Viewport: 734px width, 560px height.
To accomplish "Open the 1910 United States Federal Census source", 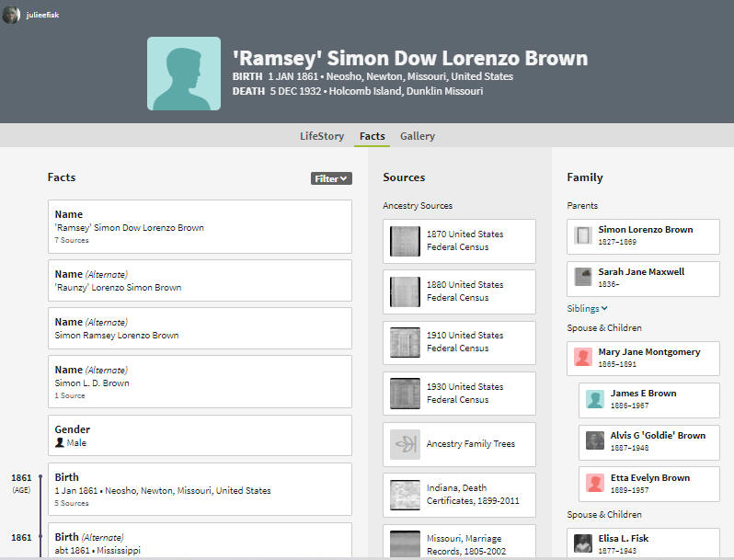I will tap(459, 342).
